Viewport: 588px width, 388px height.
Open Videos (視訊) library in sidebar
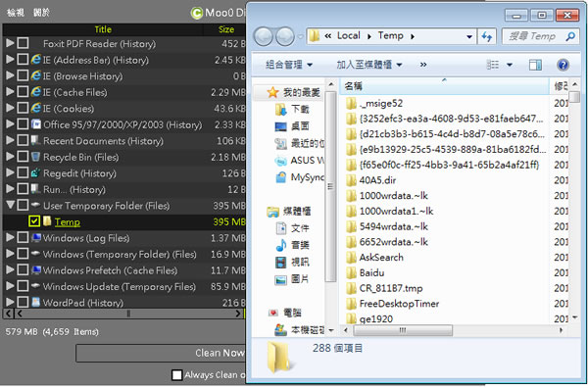292,262
